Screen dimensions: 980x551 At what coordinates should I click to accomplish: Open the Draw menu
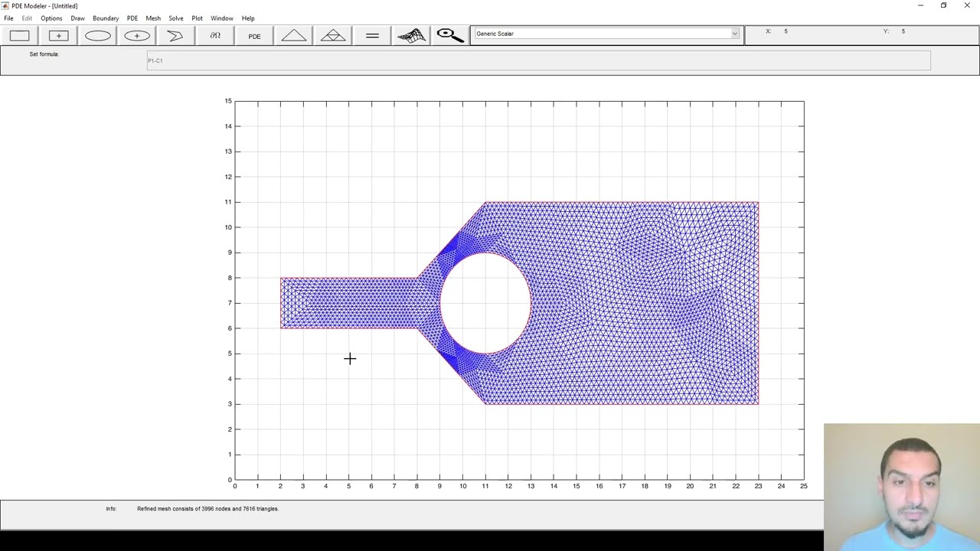point(77,18)
